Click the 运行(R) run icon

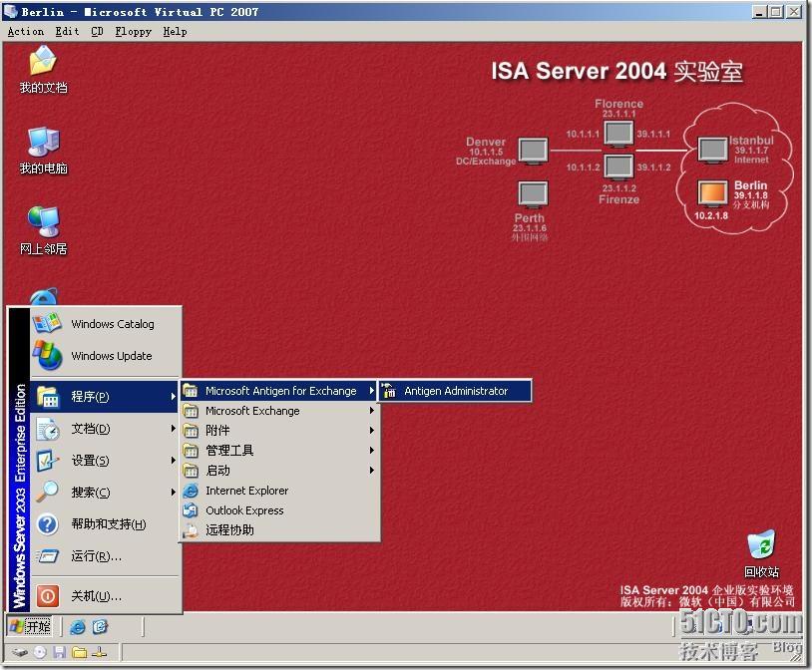tap(48, 556)
